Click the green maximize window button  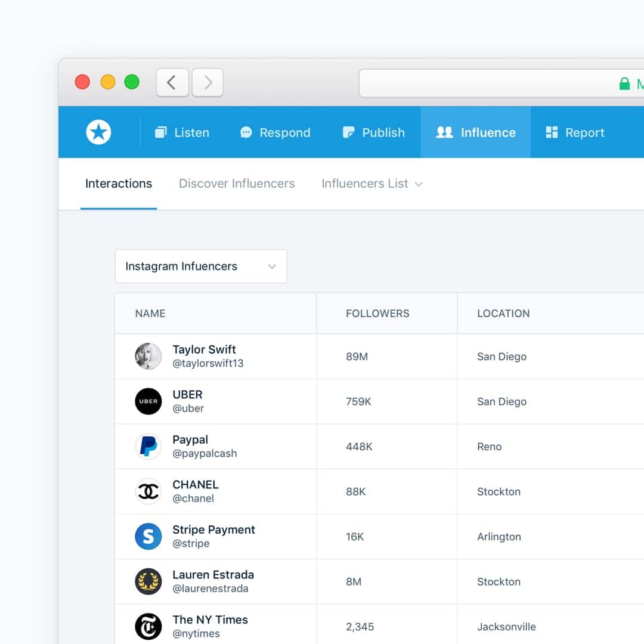(132, 82)
